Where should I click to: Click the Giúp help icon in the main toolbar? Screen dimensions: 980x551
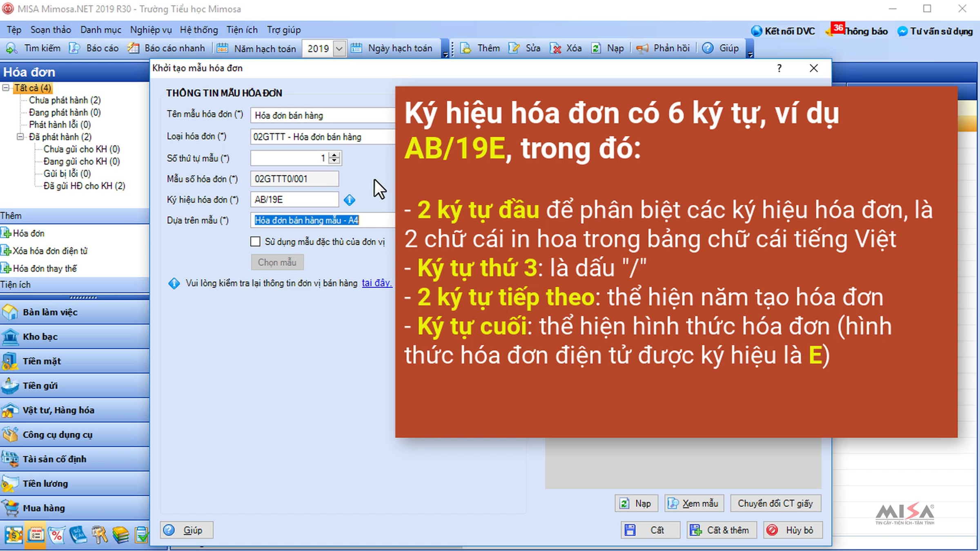[708, 48]
